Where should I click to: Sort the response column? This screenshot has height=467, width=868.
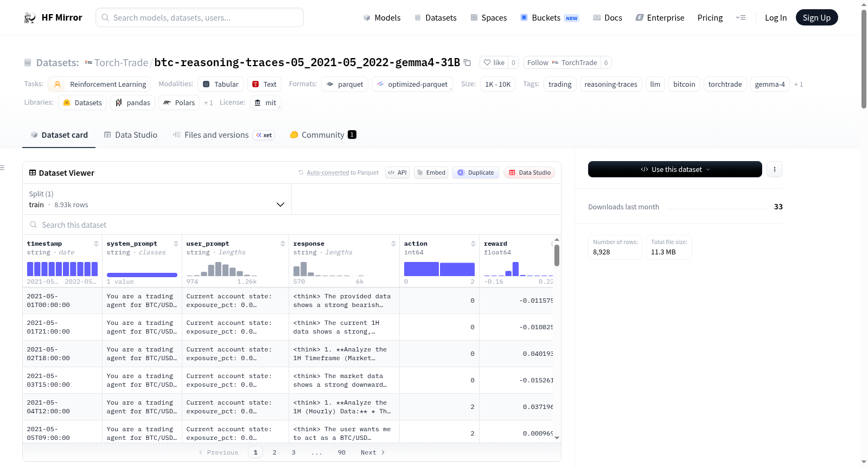pyautogui.click(x=393, y=244)
